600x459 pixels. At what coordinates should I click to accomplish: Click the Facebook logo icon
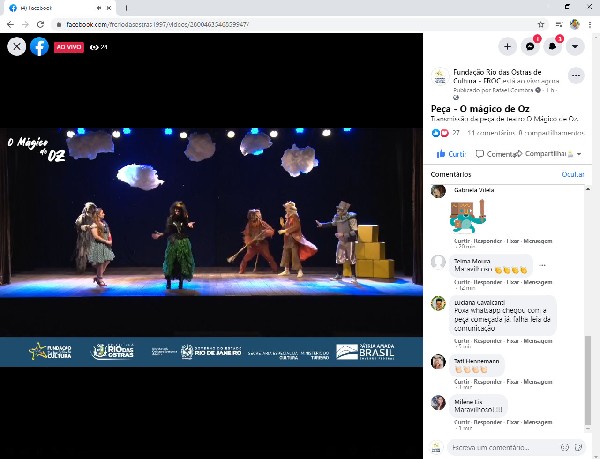[x=39, y=47]
